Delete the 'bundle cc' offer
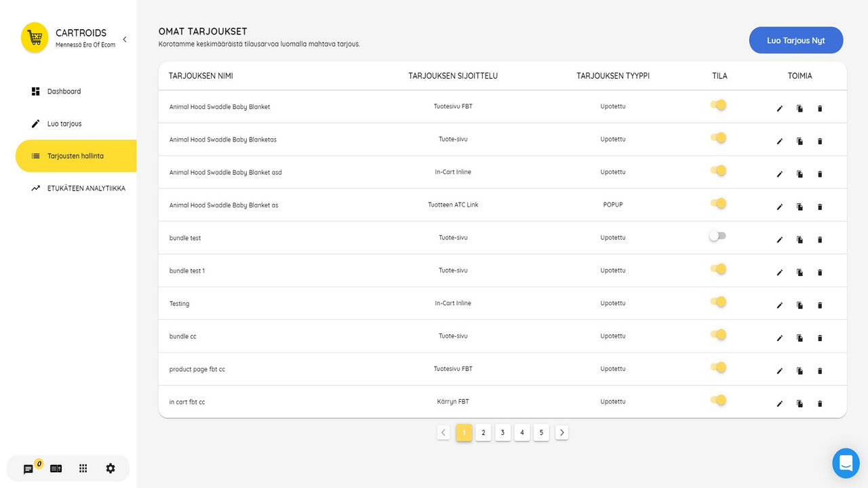Image resolution: width=868 pixels, height=488 pixels. pos(819,338)
